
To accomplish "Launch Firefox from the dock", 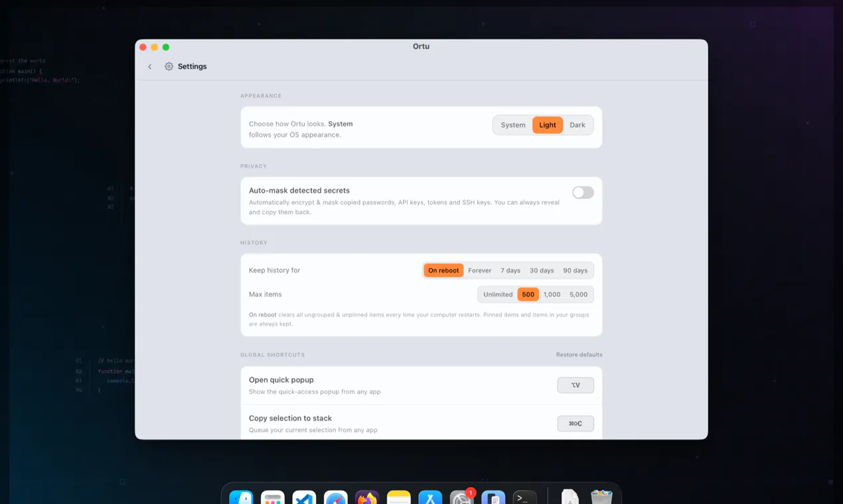I will pos(367,498).
